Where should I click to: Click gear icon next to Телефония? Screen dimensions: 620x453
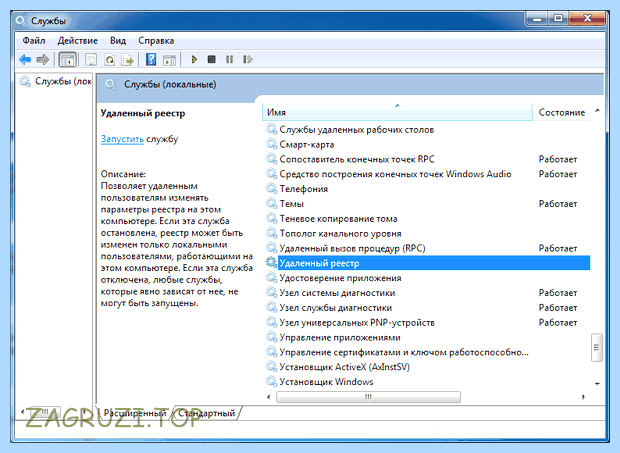271,189
